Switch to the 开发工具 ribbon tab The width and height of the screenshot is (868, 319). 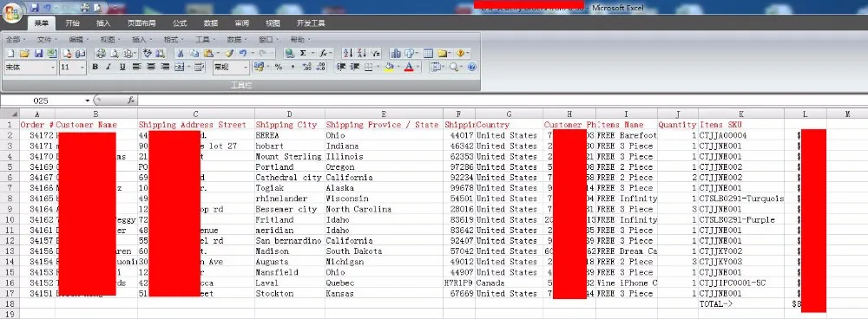(x=311, y=23)
